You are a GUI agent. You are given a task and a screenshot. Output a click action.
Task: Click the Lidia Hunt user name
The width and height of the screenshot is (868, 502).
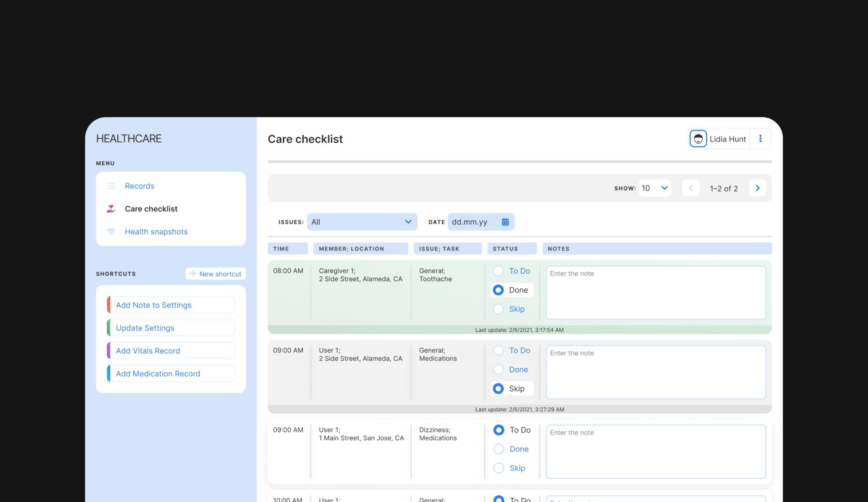pyautogui.click(x=728, y=139)
